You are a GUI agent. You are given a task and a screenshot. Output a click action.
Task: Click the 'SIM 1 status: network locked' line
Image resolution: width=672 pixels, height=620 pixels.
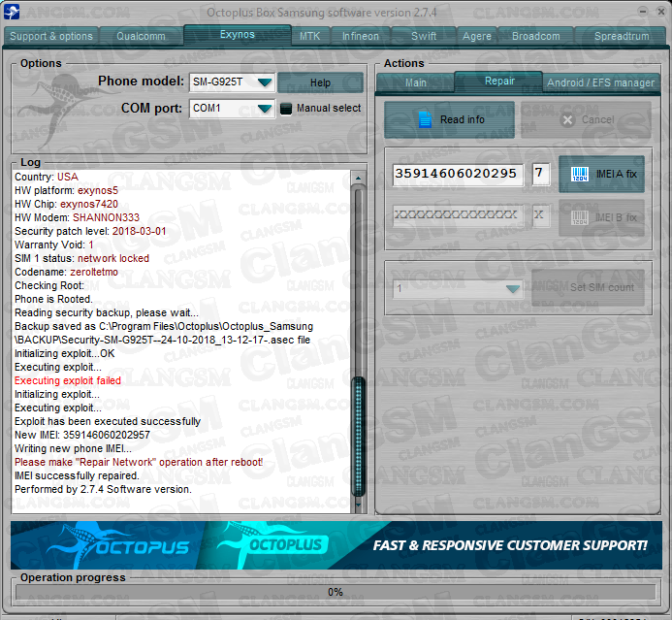(x=81, y=258)
